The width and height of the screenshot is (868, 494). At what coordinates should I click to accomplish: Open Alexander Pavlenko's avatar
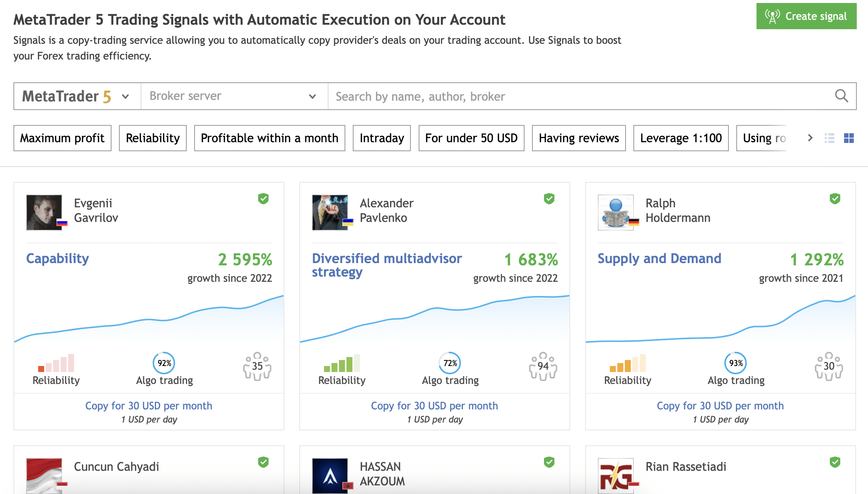[330, 212]
